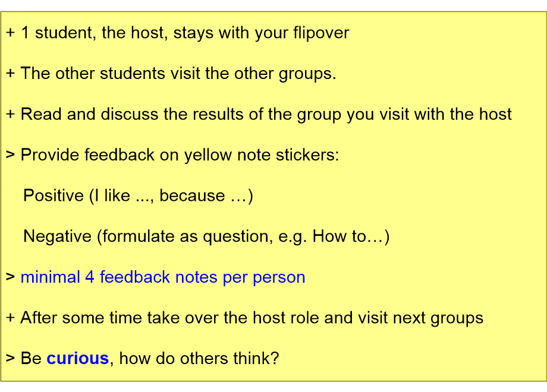Image resolution: width=547 pixels, height=392 pixels.
Task: Select the arrow marker before 'minimal 4 feedback'
Action: pos(11,277)
